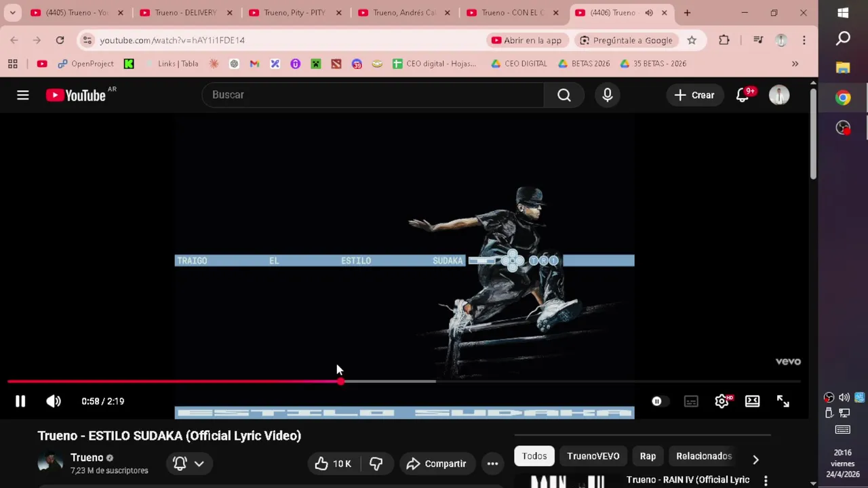Image resolution: width=868 pixels, height=488 pixels.
Task: Mute the video volume
Action: point(54,401)
